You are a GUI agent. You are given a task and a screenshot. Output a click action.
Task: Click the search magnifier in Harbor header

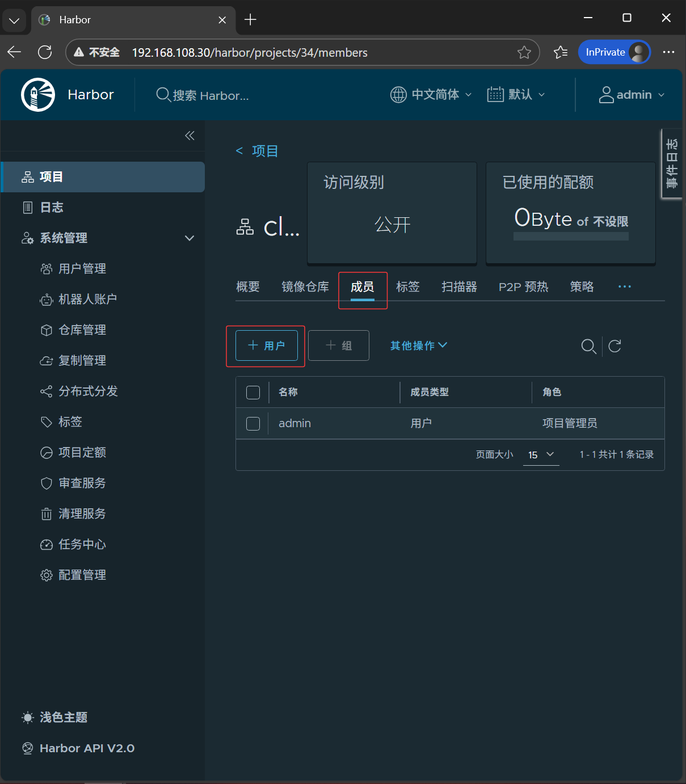point(163,95)
